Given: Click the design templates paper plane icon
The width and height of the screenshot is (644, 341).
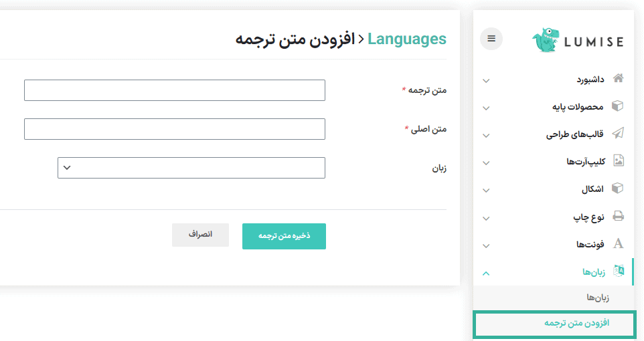Looking at the screenshot, I should click(619, 134).
